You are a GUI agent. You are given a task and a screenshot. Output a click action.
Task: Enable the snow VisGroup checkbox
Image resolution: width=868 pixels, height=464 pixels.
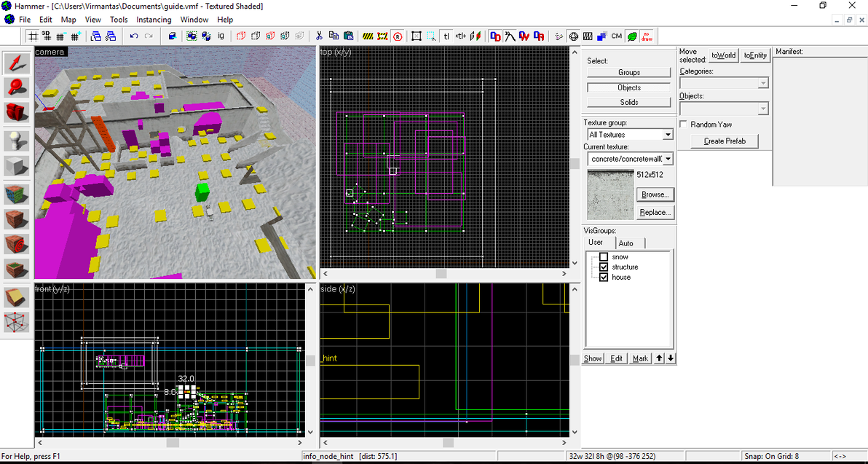603,257
